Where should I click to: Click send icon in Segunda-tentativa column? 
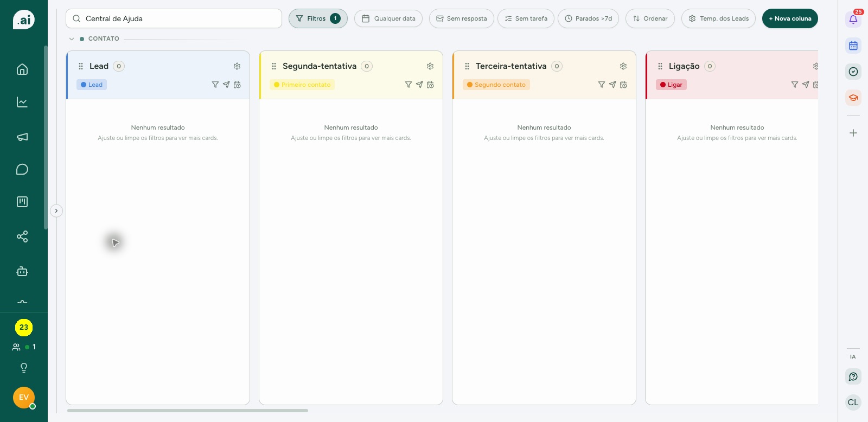coord(419,85)
